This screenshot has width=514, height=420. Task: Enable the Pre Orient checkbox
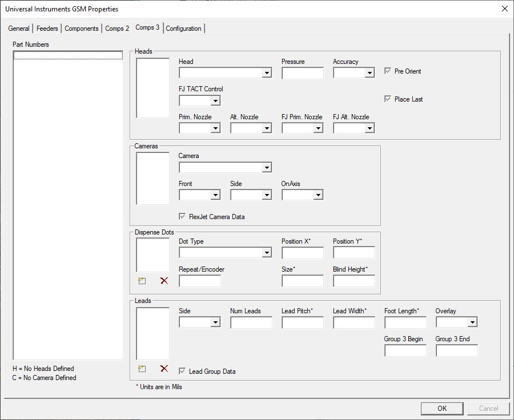point(387,71)
